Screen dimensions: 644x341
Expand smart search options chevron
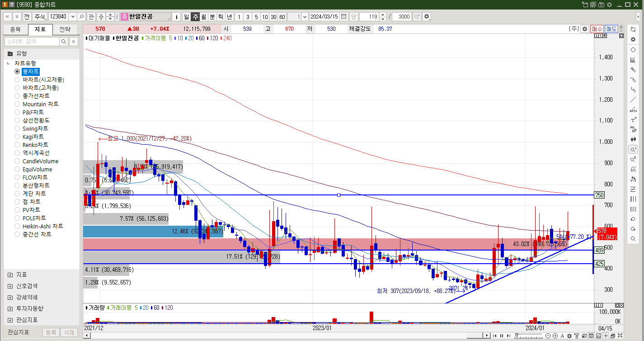pyautogui.click(x=74, y=41)
